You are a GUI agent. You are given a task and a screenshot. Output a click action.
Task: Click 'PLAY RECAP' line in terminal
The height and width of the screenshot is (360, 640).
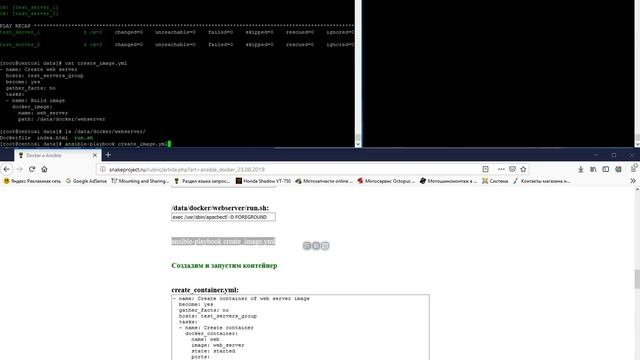point(177,26)
